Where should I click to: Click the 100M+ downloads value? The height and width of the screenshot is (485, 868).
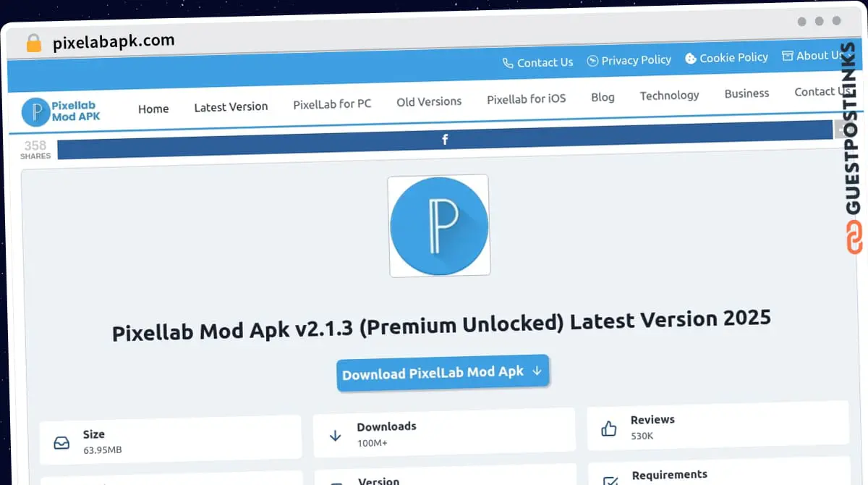pos(372,442)
